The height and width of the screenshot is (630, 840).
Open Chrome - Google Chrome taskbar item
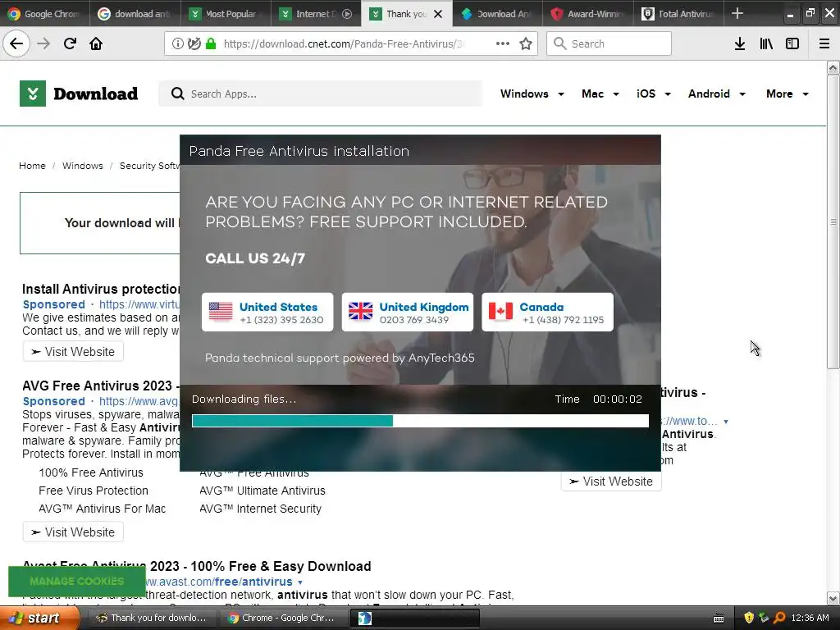click(x=282, y=619)
